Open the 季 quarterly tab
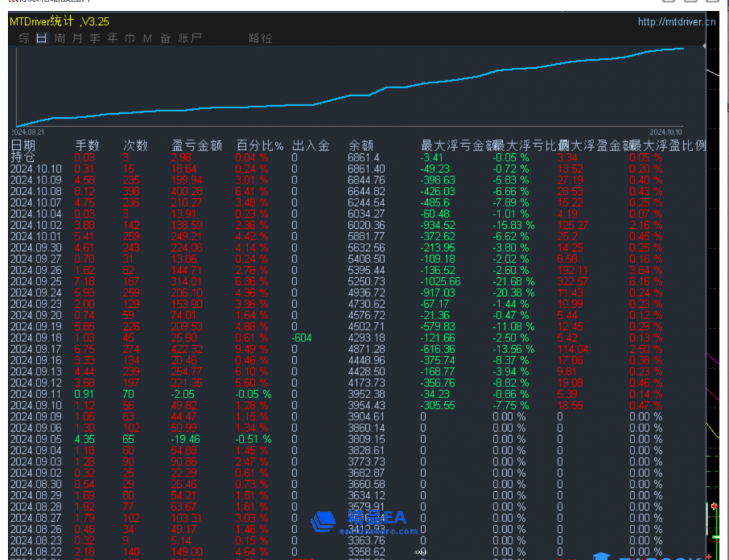729x560 pixels. (x=94, y=38)
